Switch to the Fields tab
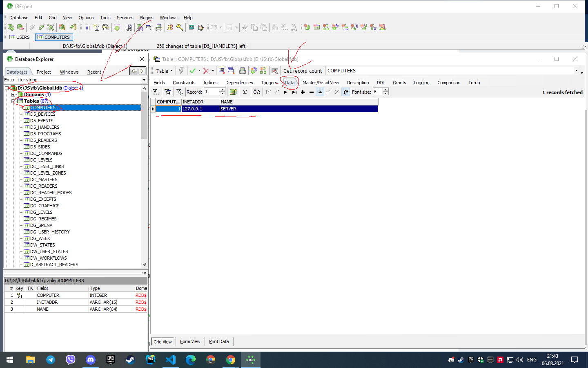This screenshot has height=368, width=588. point(159,83)
